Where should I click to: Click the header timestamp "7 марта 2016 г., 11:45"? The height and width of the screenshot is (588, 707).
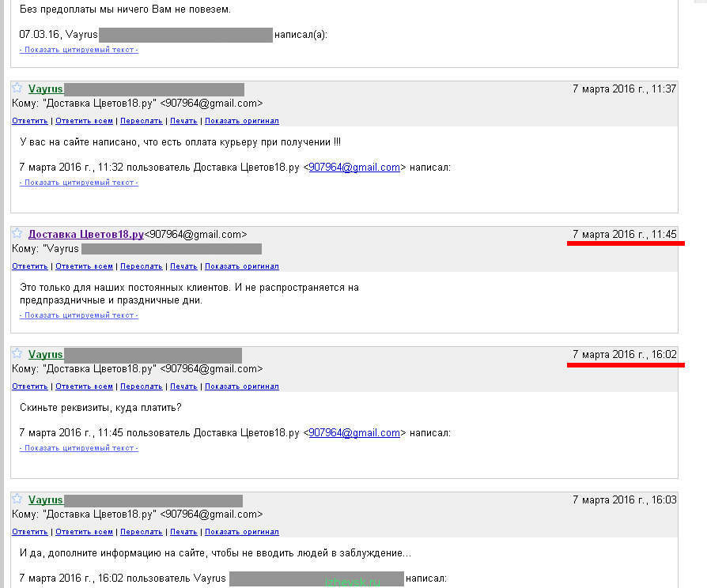625,234
